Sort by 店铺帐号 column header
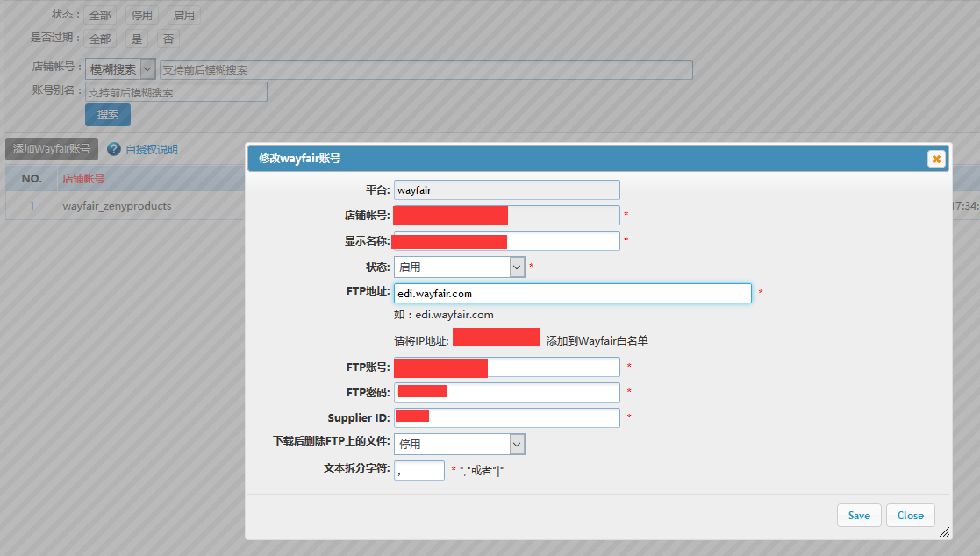Viewport: 980px width, 556px height. 83,178
